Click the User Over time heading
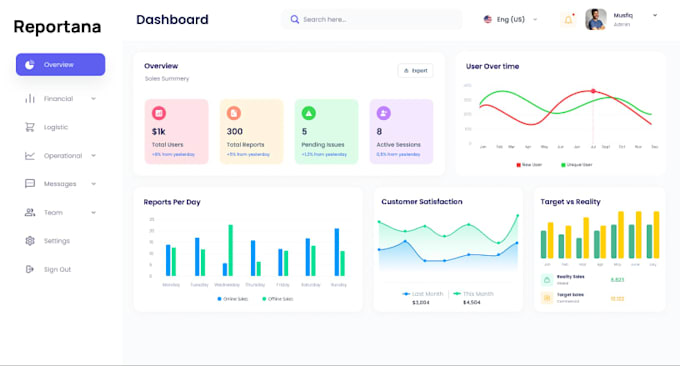Image resolution: width=680 pixels, height=366 pixels. (x=492, y=66)
